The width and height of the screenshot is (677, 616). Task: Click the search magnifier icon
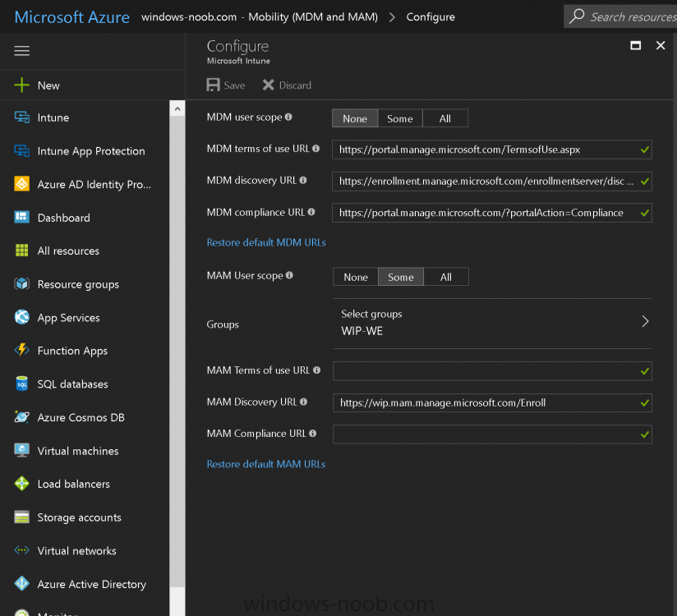577,16
